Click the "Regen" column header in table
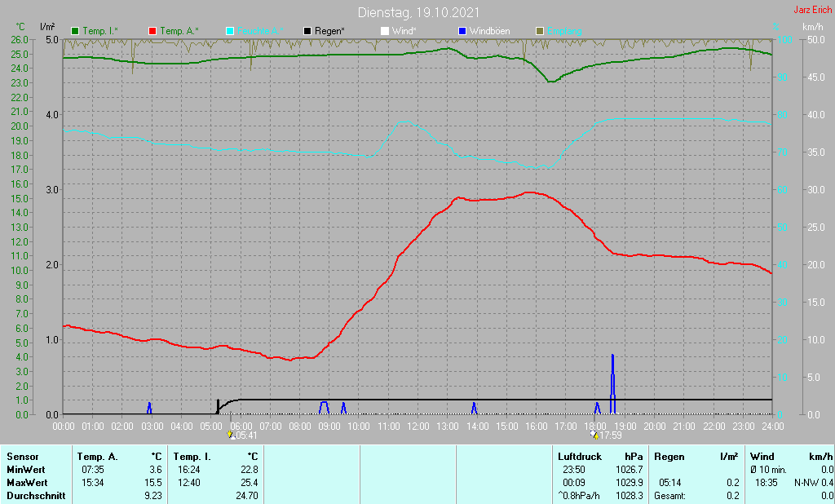 (669, 458)
